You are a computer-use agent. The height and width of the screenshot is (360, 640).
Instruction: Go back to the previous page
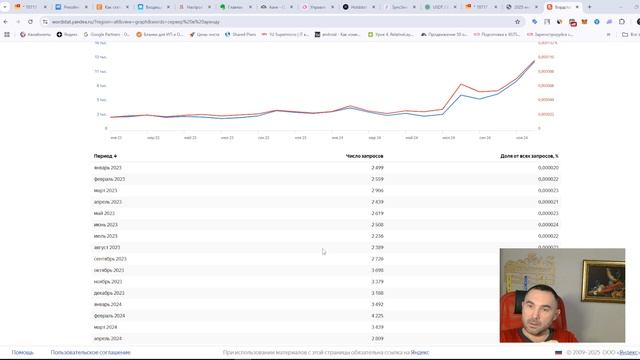click(6, 22)
